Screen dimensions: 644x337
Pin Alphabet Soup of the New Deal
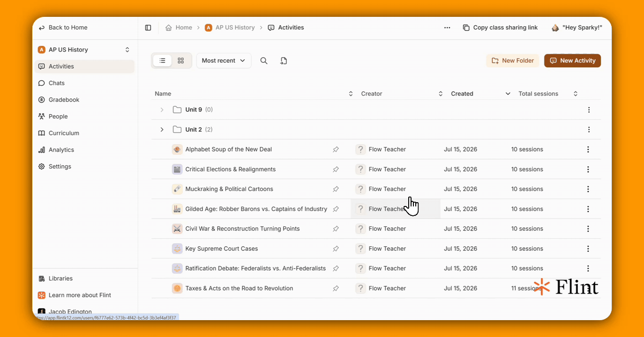click(x=336, y=149)
